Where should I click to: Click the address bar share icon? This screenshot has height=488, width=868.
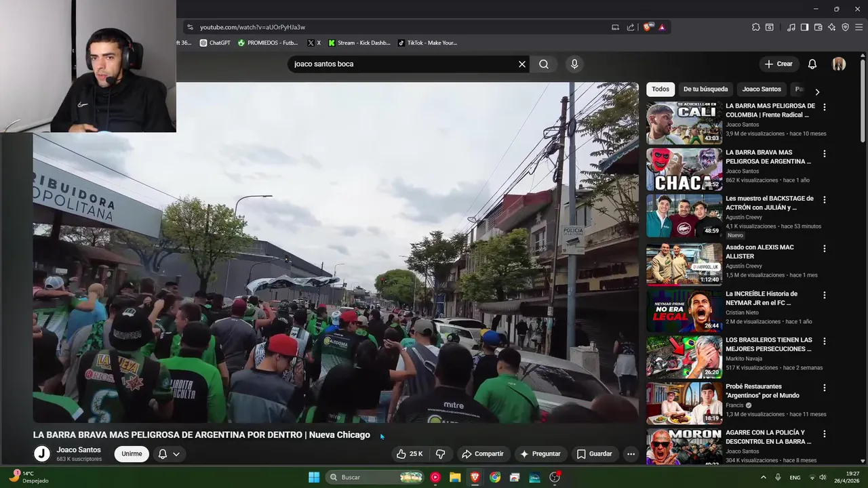point(631,27)
